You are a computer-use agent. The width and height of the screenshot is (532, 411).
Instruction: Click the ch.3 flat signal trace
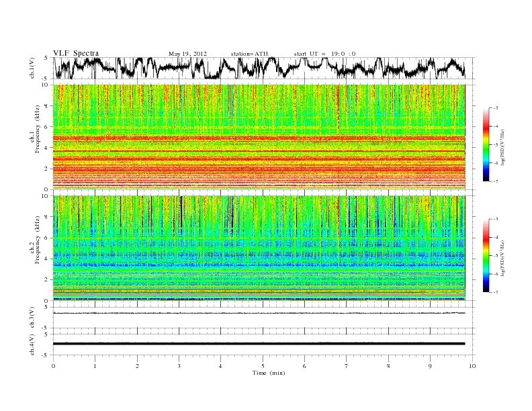259,313
